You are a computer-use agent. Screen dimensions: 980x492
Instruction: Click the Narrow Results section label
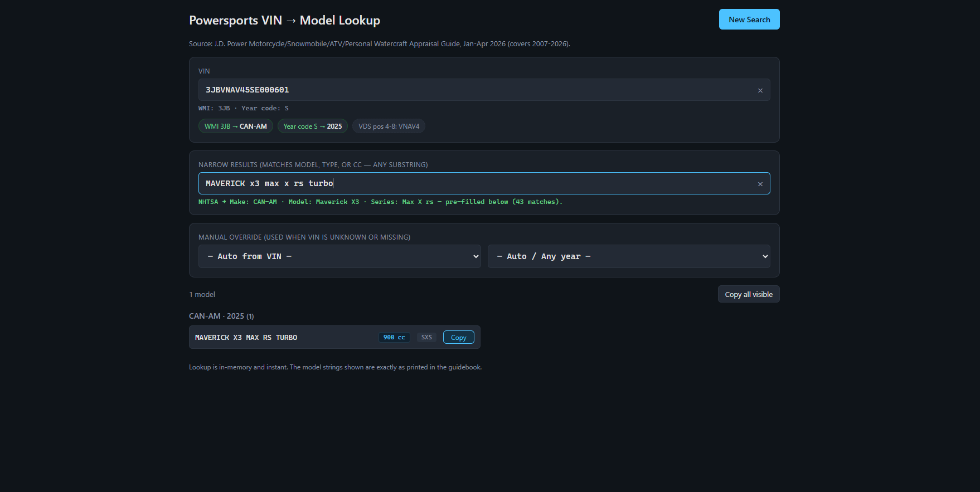(x=313, y=164)
